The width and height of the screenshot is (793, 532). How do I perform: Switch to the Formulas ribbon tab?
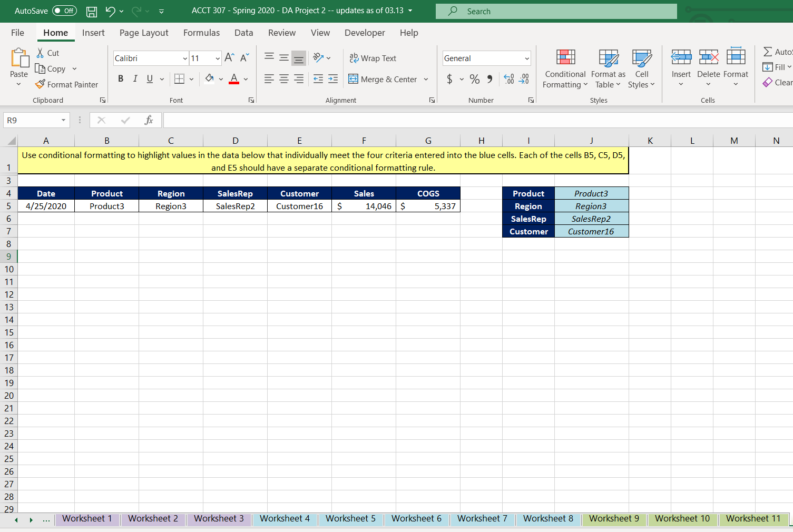click(201, 33)
